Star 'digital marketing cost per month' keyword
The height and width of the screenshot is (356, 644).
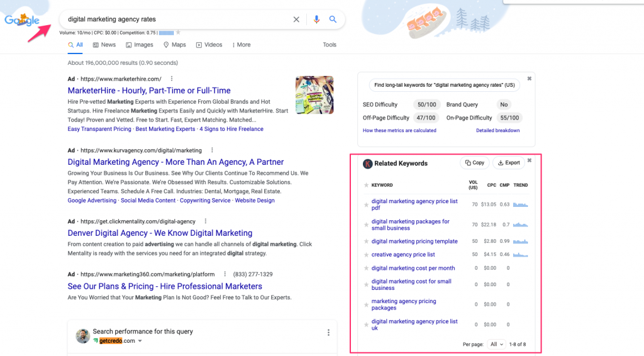[x=366, y=268]
